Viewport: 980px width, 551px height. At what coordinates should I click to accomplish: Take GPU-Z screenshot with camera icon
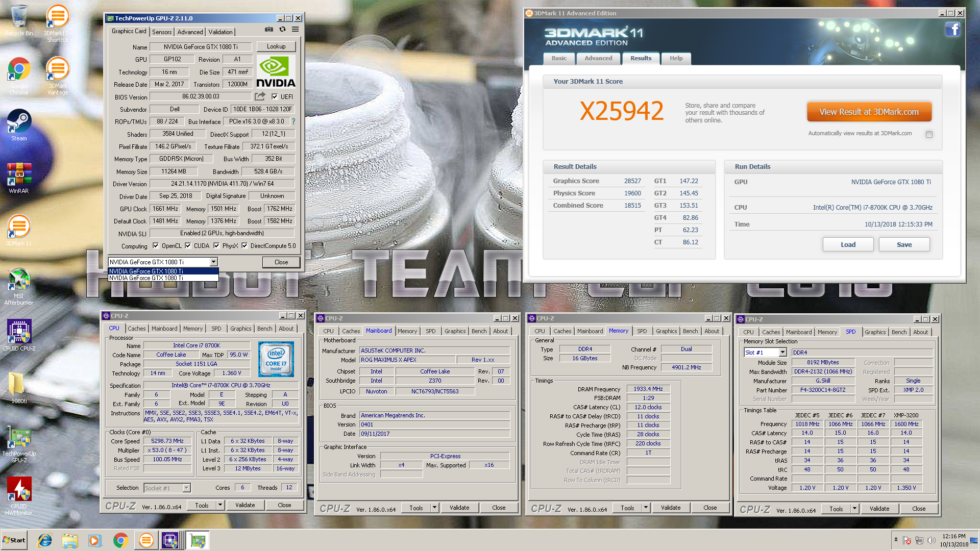[268, 30]
